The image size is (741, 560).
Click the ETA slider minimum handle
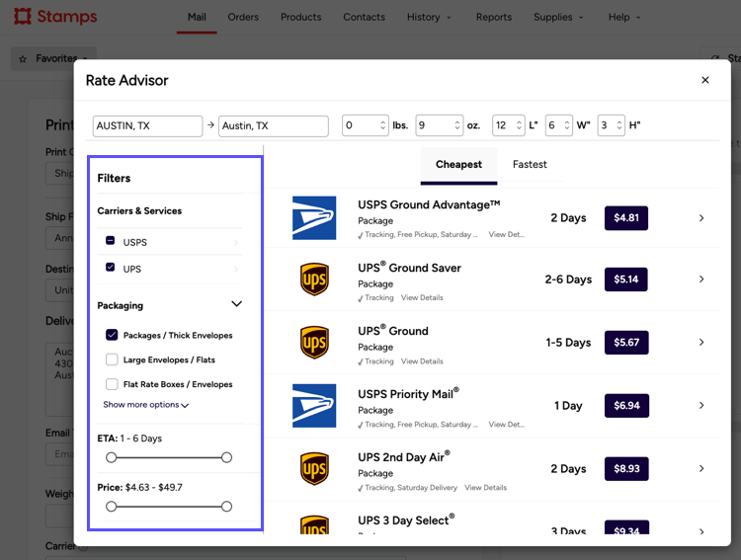(x=111, y=457)
